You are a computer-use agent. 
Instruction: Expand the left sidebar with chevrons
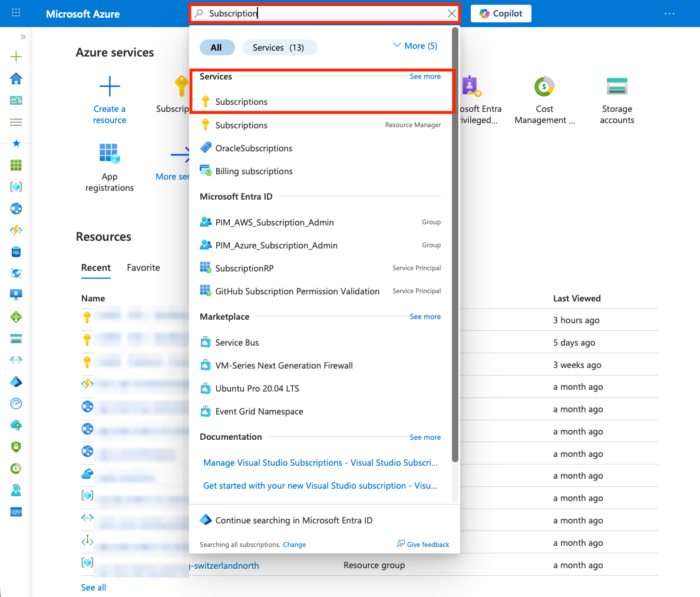(23, 37)
